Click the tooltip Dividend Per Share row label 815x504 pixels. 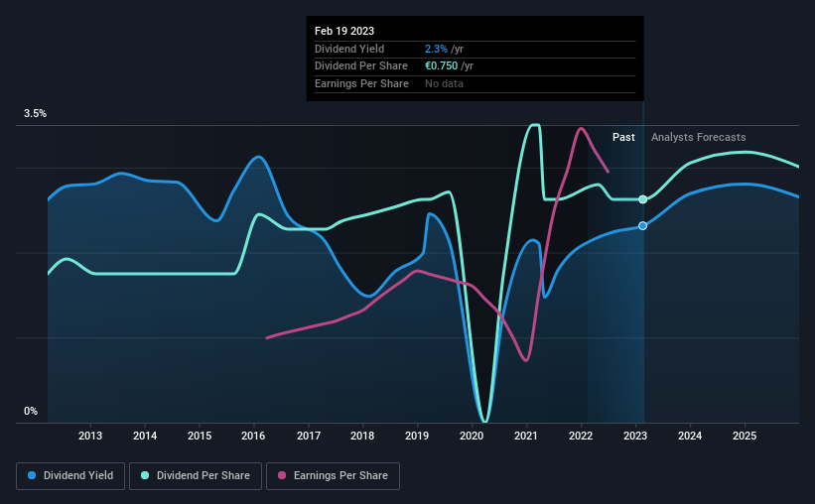(x=361, y=66)
